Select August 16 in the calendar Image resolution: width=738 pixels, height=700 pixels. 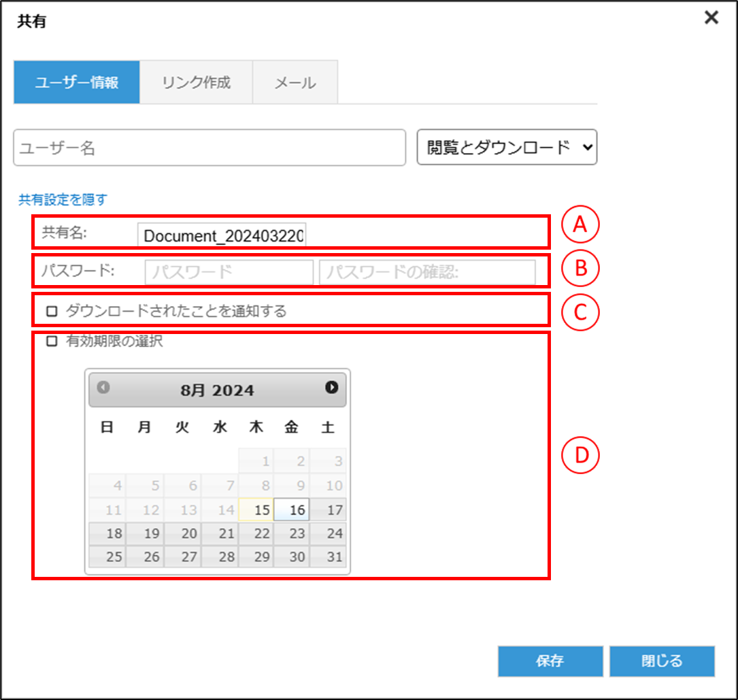point(291,510)
